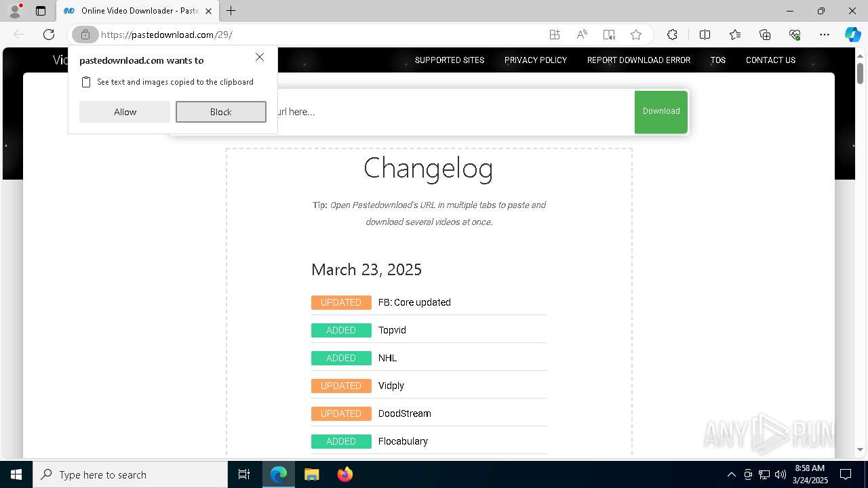Open browser Extensions icon
The height and width of the screenshot is (488, 868).
tap(672, 35)
